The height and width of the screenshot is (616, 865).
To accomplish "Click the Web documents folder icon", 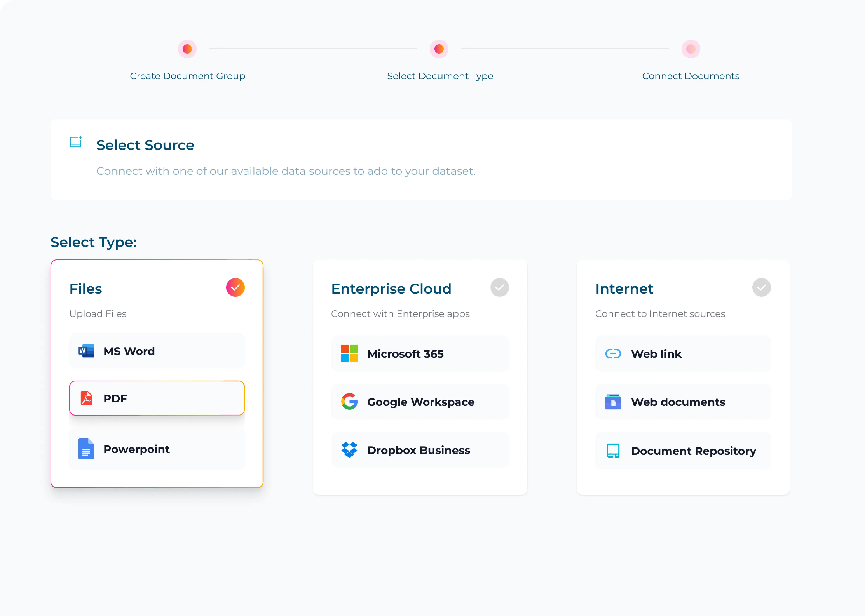I will tap(613, 402).
